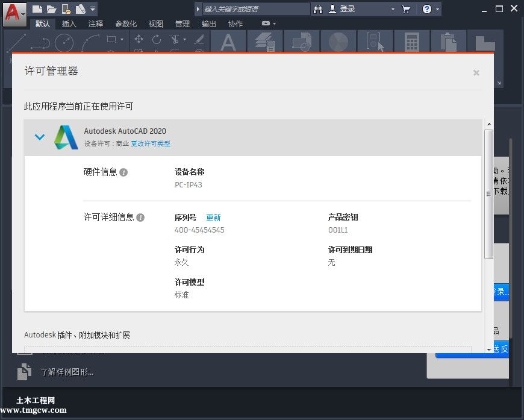
Task: Click the serial number 400-45454545
Action: (199, 230)
